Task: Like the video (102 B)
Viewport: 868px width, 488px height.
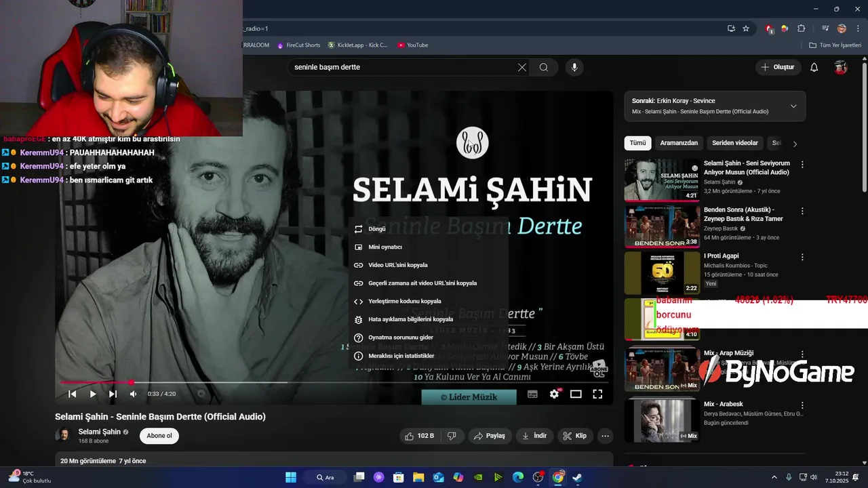Action: (x=419, y=436)
